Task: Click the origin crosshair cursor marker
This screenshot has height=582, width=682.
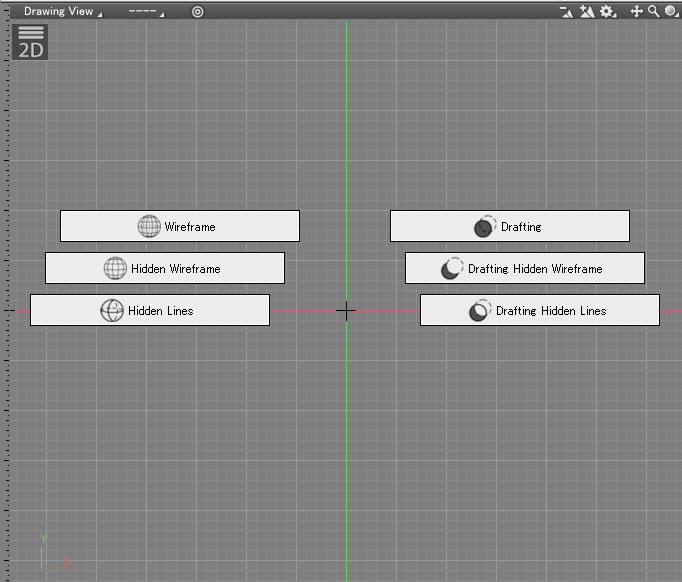Action: (x=346, y=311)
